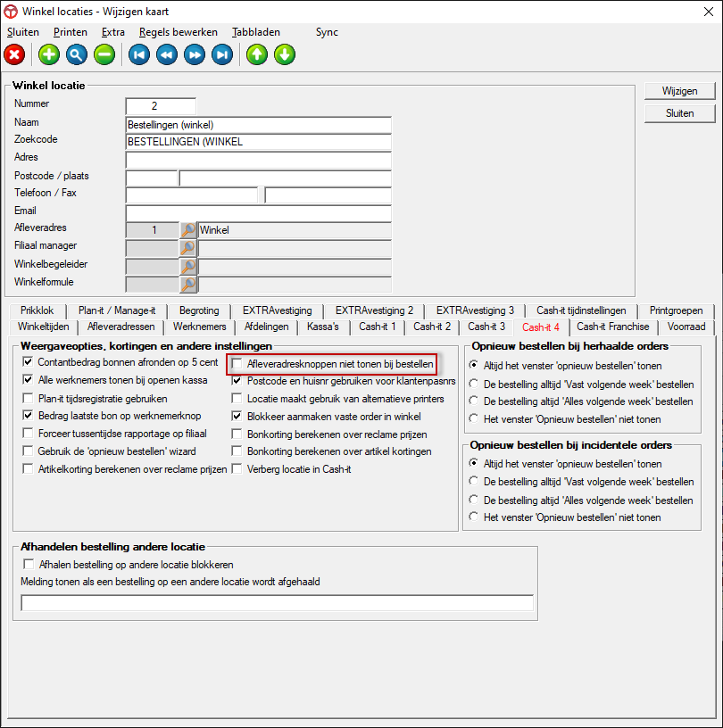This screenshot has height=728, width=723.
Task: Click the Melding tonen message text field
Action: click(x=277, y=603)
